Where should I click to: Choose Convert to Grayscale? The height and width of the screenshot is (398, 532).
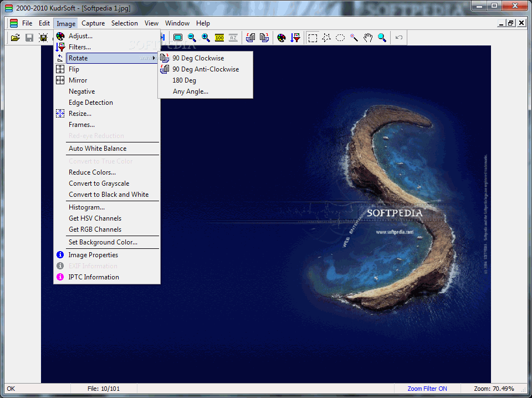[107, 183]
